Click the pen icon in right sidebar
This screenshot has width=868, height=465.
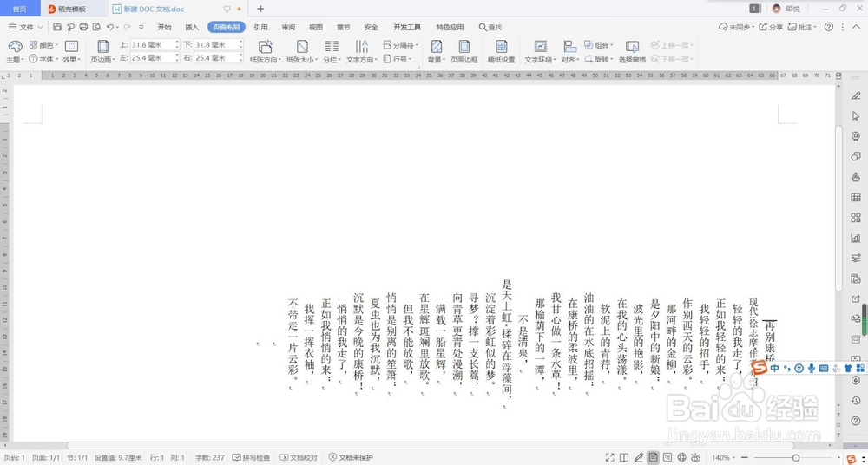[856, 95]
